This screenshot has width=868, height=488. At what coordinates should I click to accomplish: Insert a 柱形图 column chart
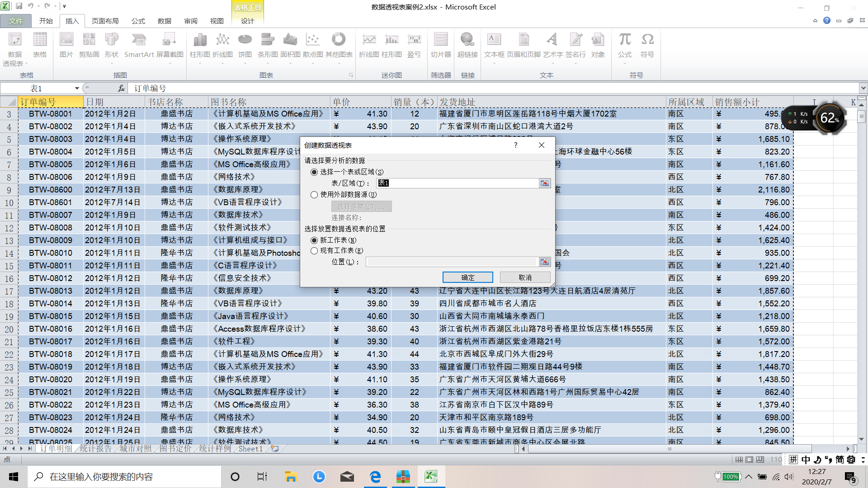pyautogui.click(x=200, y=47)
